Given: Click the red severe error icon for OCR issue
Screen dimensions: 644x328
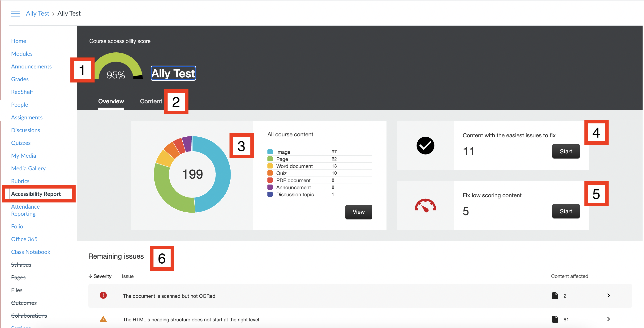Looking at the screenshot, I should point(103,295).
